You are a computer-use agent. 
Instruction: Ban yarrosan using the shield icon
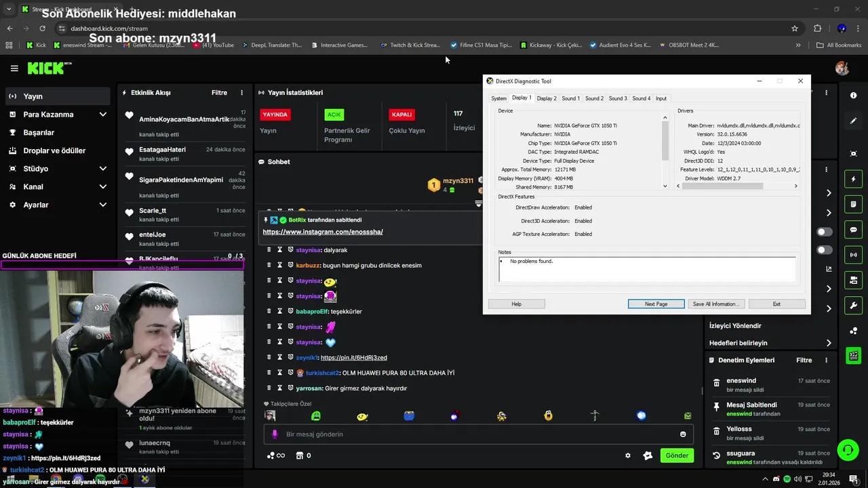[290, 388]
